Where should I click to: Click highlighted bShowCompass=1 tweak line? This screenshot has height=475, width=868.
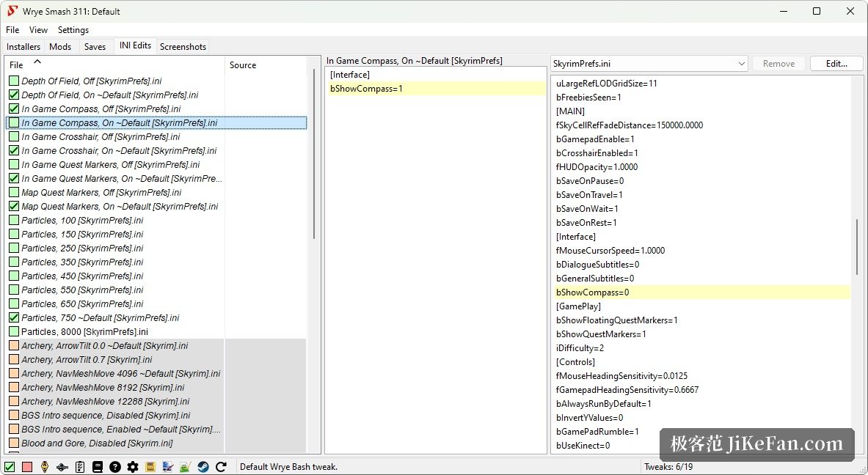click(x=437, y=89)
